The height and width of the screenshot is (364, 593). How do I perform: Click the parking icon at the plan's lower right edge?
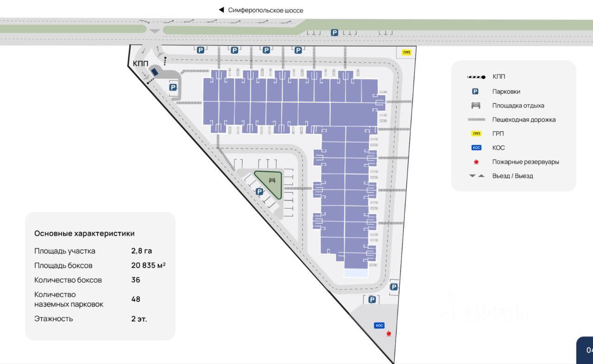394,287
